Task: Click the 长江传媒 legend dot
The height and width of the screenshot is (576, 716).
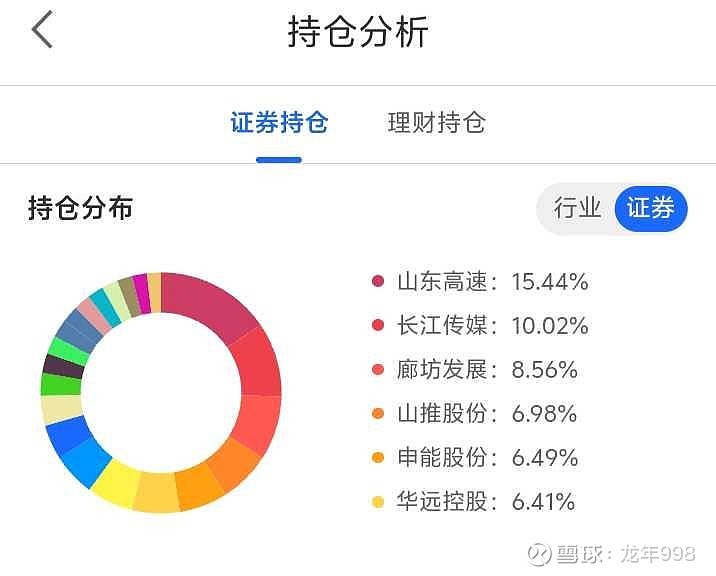Action: tap(378, 326)
